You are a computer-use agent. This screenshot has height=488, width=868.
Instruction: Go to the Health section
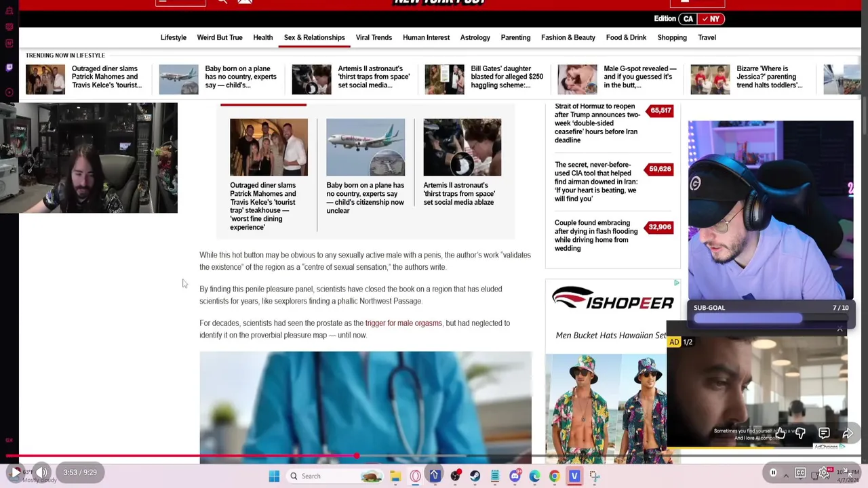[263, 37]
